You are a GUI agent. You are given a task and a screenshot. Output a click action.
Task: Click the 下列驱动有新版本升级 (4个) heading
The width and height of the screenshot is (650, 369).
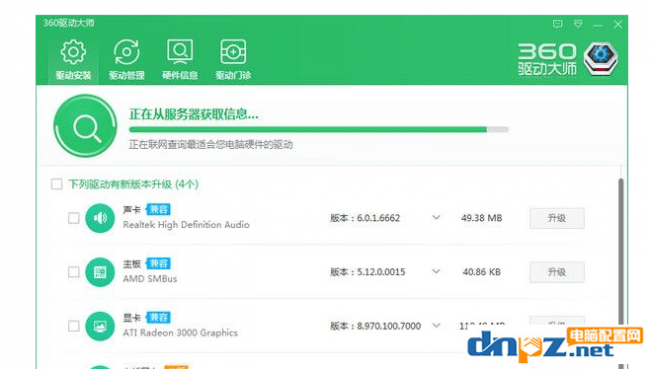point(133,184)
